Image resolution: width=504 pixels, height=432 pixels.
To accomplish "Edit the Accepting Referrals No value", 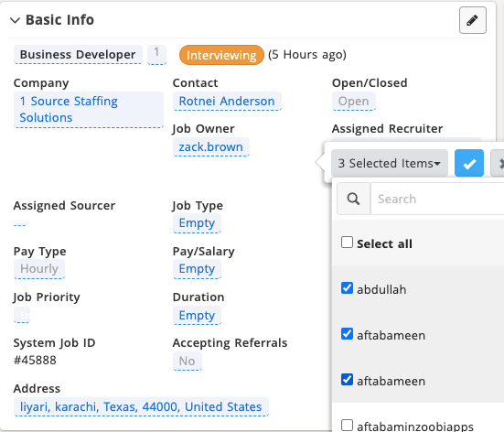I will tap(188, 361).
